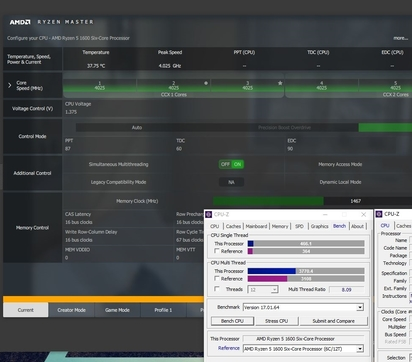
Task: Click the Single Thread This Processor score bar
Action: click(x=306, y=244)
